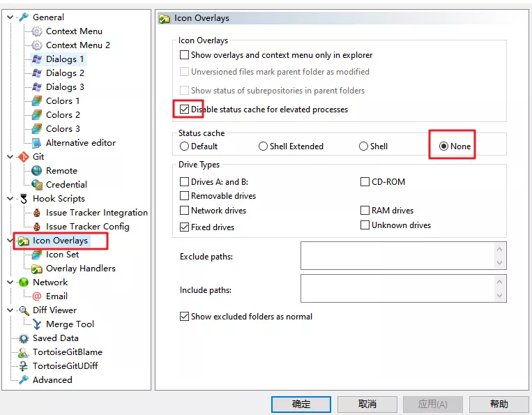Uncheck Disable status cache for elevated processes
Screen dimensions: 532x415
[x=184, y=110]
